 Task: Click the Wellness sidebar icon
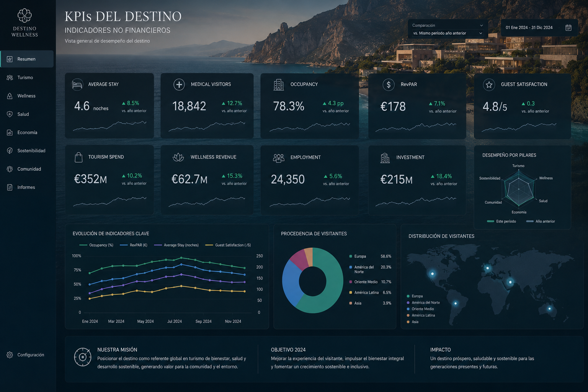tap(10, 96)
